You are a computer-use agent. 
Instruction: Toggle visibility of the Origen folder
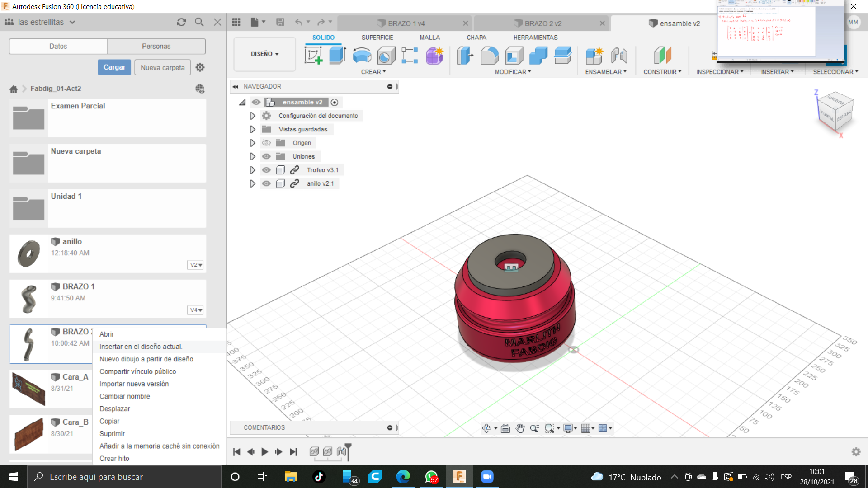pos(266,143)
